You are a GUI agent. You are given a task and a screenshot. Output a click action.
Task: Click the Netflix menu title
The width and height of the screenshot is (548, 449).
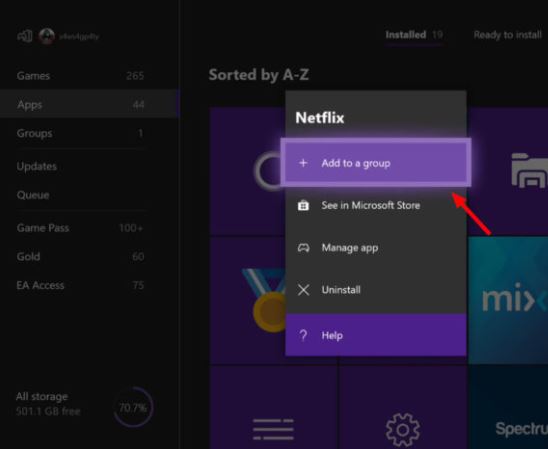pos(320,118)
